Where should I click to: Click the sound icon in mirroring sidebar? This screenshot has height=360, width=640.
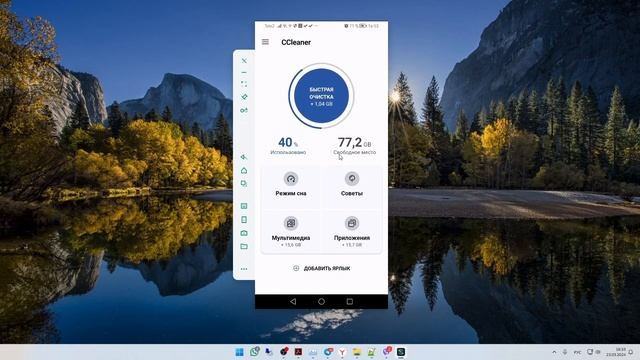(x=244, y=157)
